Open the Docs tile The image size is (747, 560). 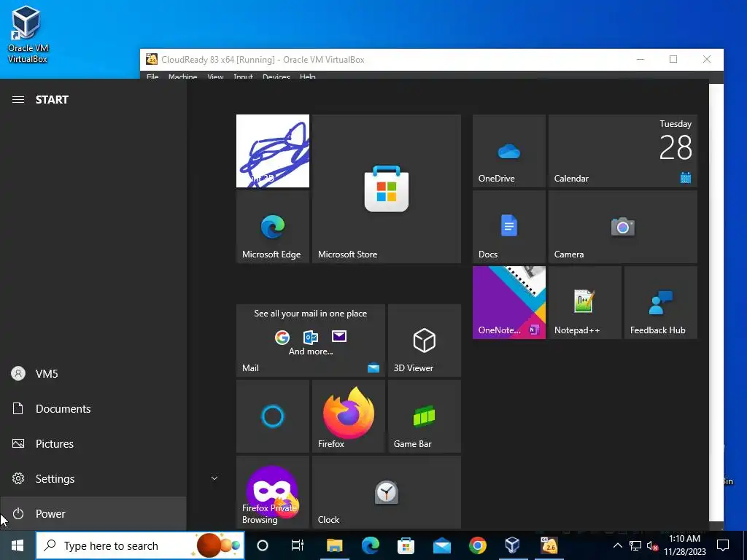click(508, 227)
